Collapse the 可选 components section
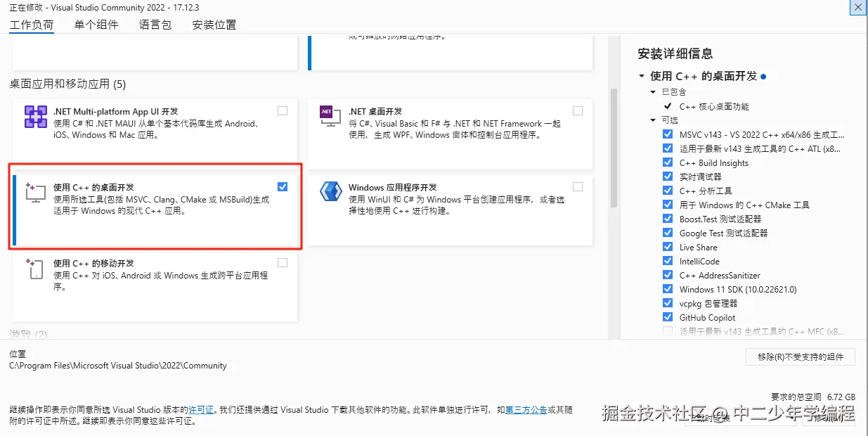 coord(652,120)
